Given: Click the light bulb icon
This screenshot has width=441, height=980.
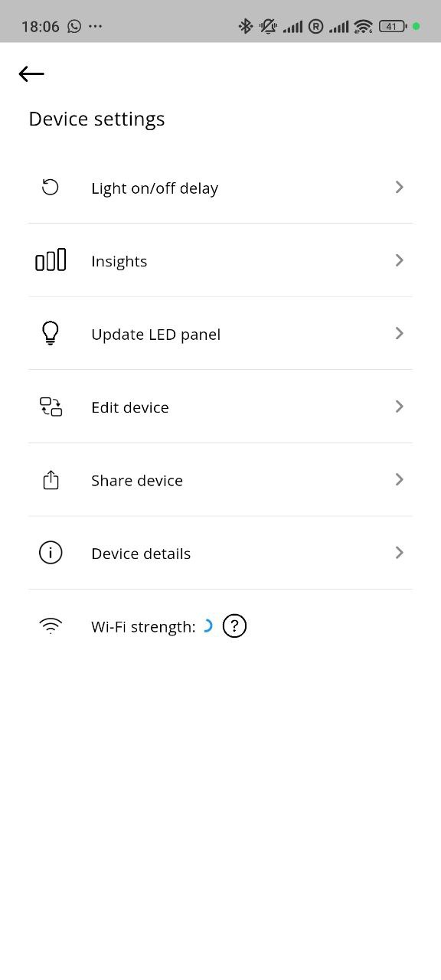Looking at the screenshot, I should click(51, 334).
